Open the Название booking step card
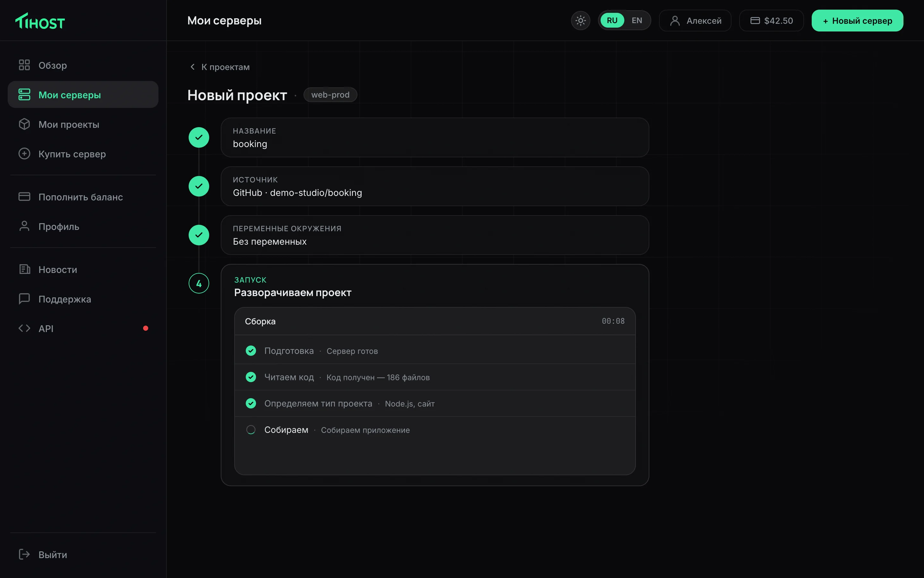Viewport: 924px width, 578px height. click(x=435, y=137)
